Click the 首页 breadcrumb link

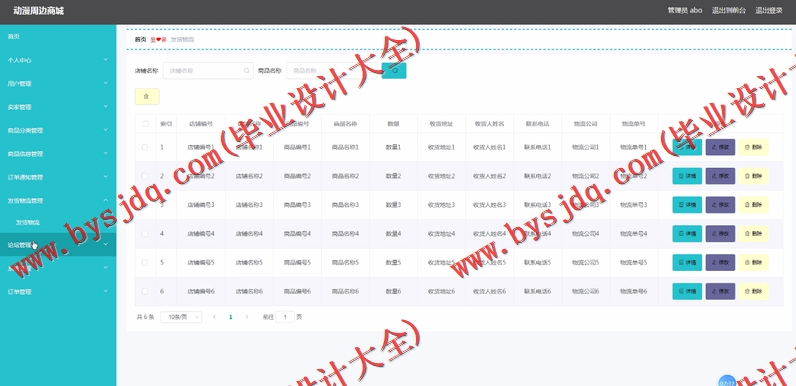[x=141, y=39]
